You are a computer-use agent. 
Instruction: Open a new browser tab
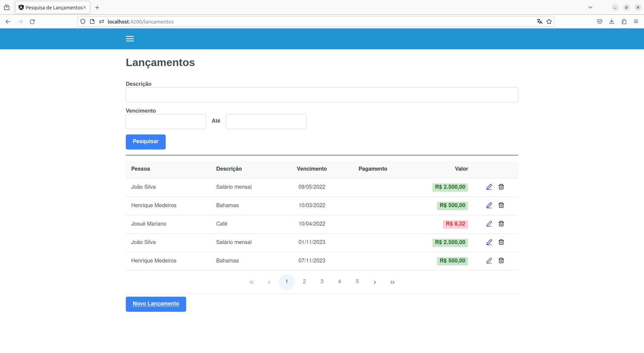97,7
